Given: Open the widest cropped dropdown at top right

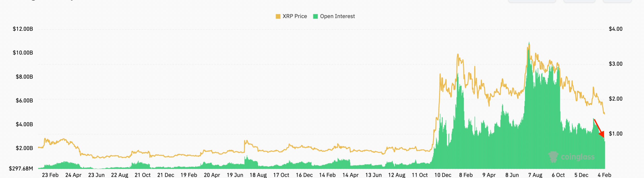Looking at the screenshot, I should 532,1.
